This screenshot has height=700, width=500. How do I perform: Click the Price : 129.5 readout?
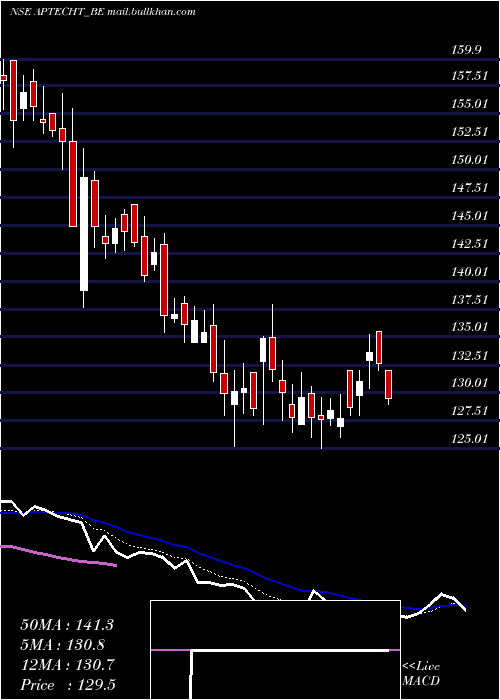[69, 685]
